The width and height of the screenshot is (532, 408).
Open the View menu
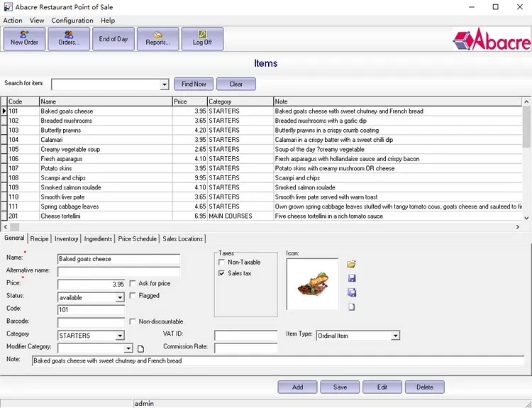tap(37, 21)
